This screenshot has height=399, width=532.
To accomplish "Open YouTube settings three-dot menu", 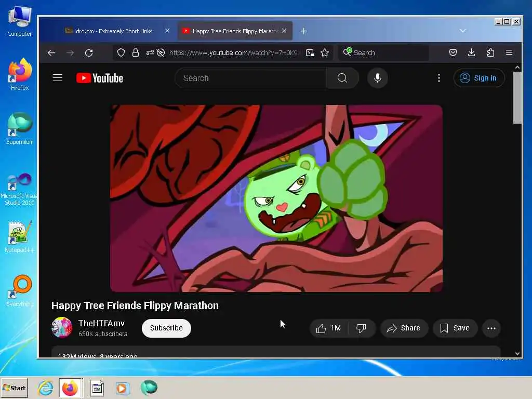I will tap(438, 78).
